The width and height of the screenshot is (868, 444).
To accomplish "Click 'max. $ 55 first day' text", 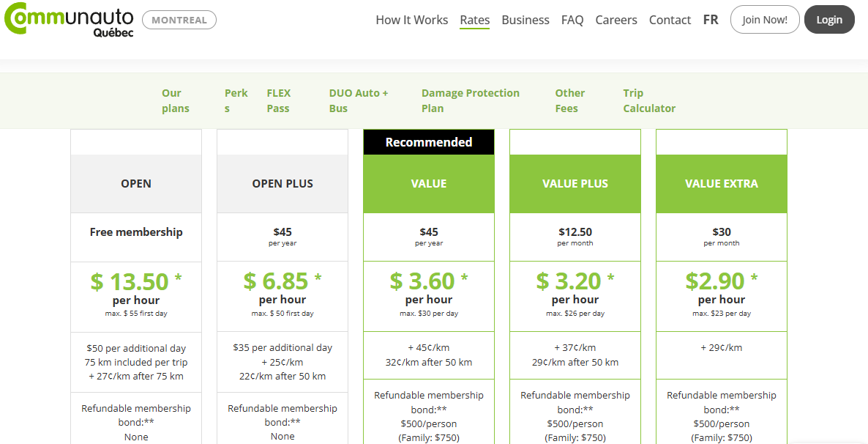I will [x=136, y=313].
